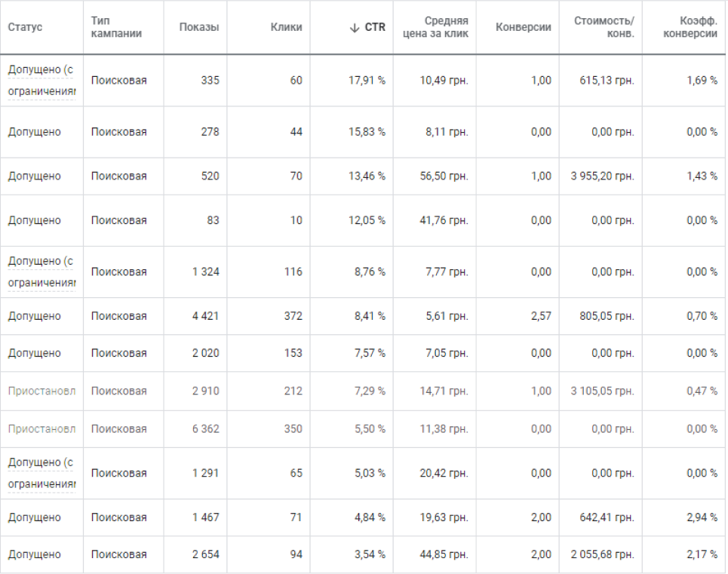Image resolution: width=728 pixels, height=574 pixels.
Task: Click the Конверсии column header
Action: pos(524,27)
